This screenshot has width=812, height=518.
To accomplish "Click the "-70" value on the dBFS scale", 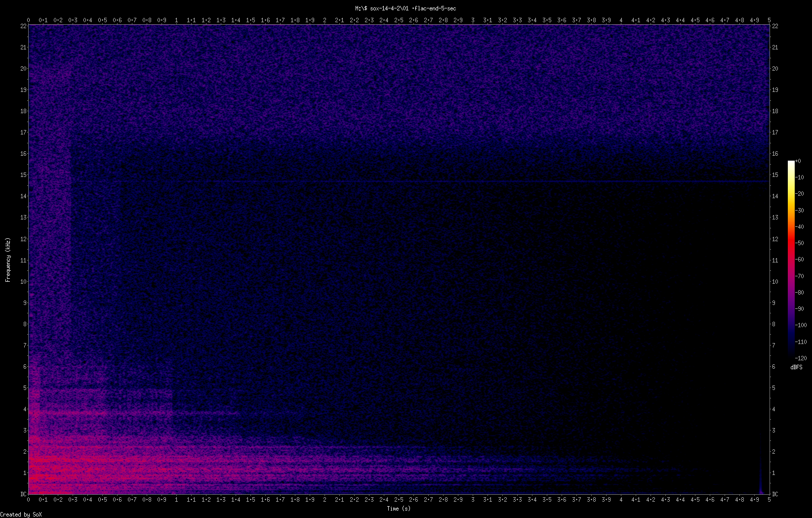I will pyautogui.click(x=800, y=276).
